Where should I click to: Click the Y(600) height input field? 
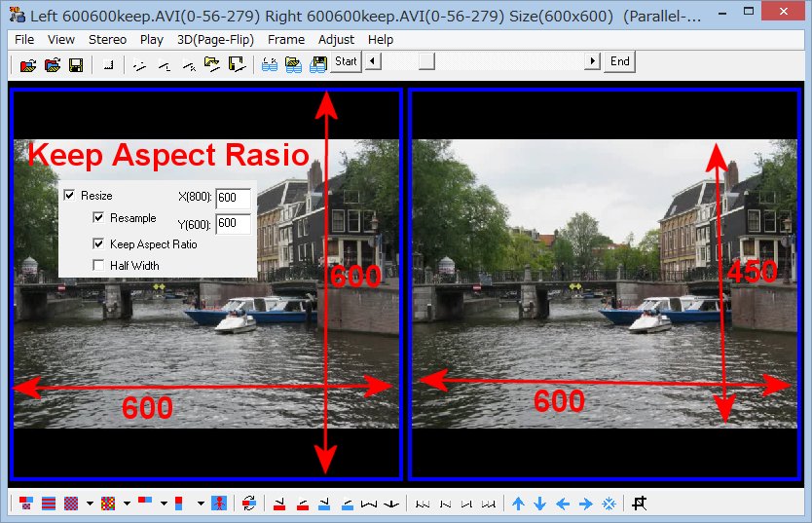233,223
